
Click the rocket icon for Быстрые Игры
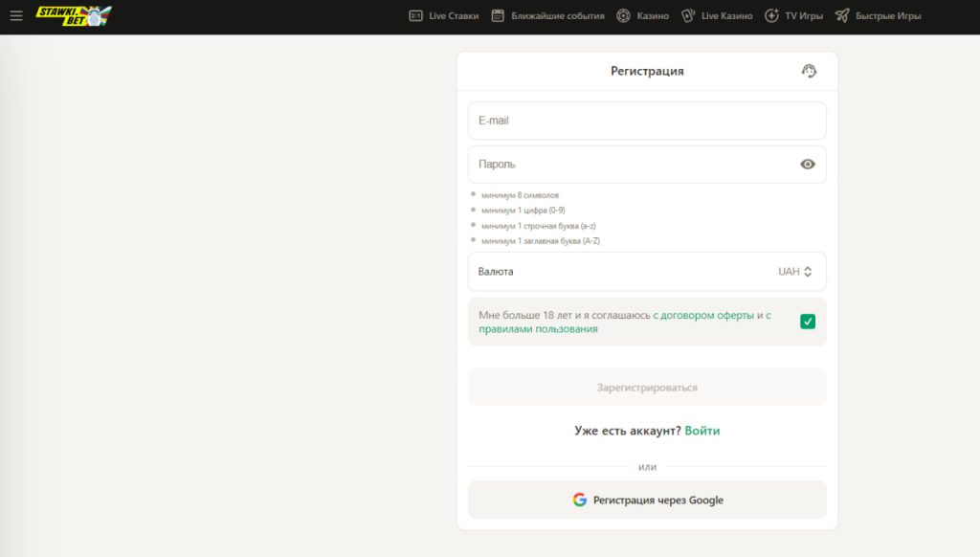(x=842, y=15)
